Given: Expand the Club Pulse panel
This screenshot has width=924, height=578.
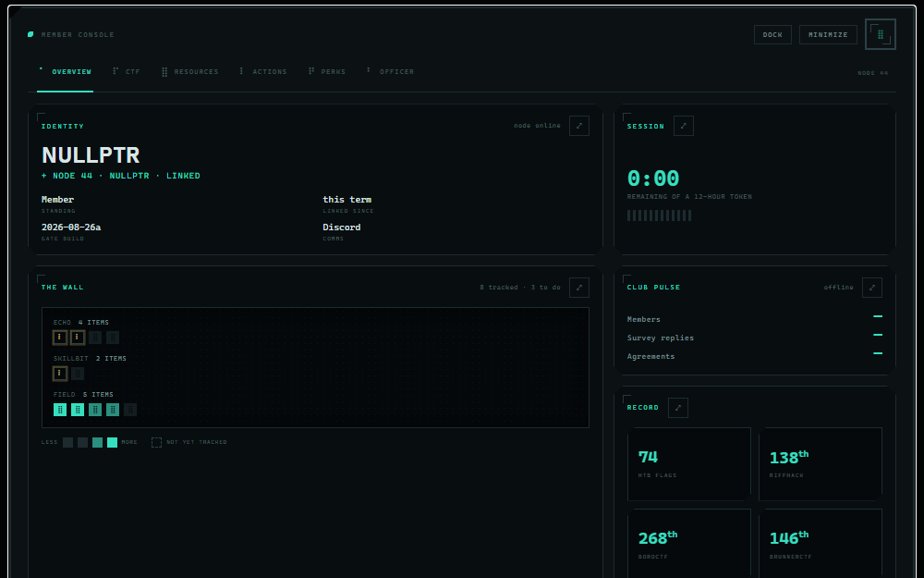Looking at the screenshot, I should pos(871,288).
